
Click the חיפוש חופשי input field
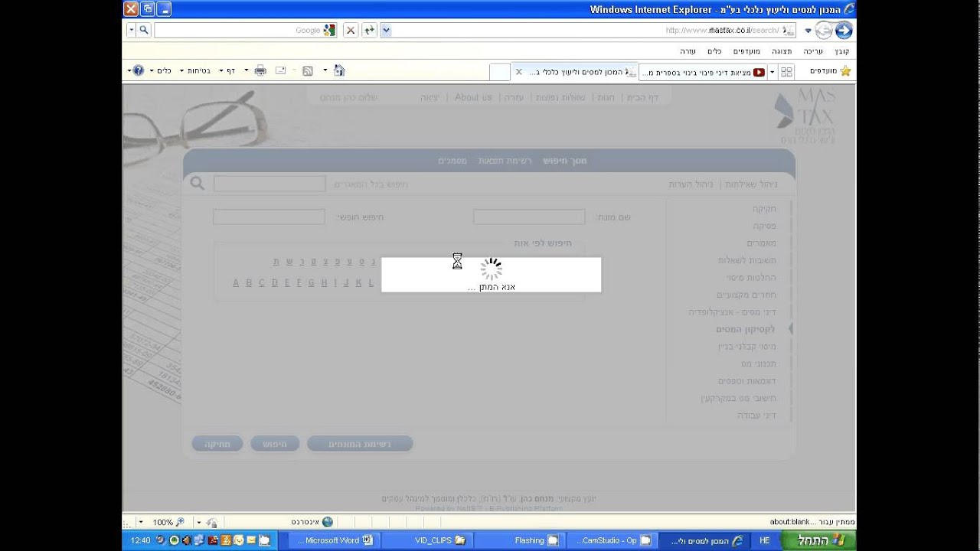tap(269, 217)
